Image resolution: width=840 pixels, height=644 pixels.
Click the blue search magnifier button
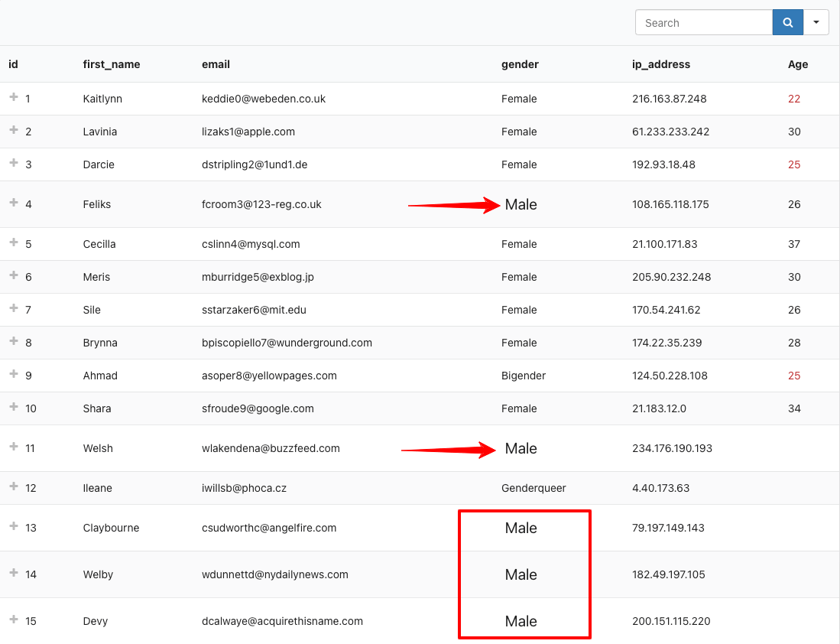[x=787, y=23]
